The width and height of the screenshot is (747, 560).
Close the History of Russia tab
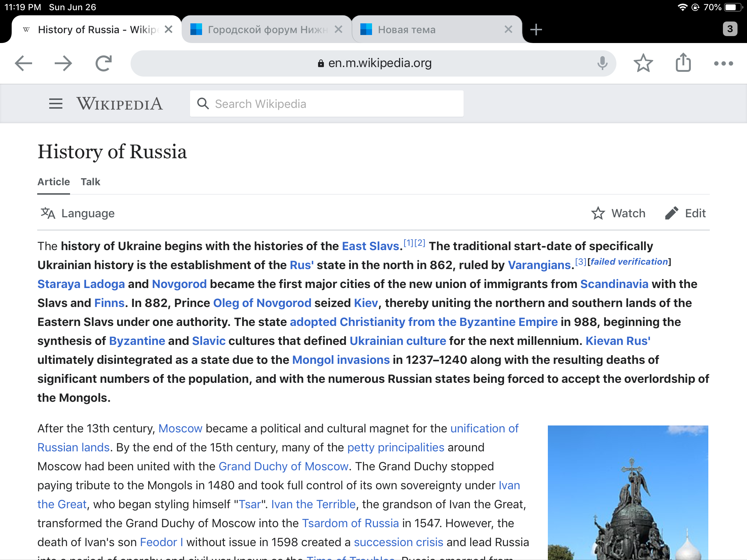168,30
